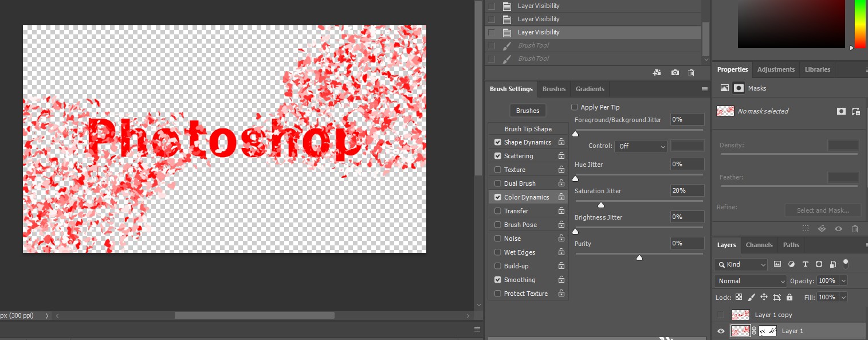Create new document from current history state
This screenshot has width=868, height=340.
click(x=657, y=73)
